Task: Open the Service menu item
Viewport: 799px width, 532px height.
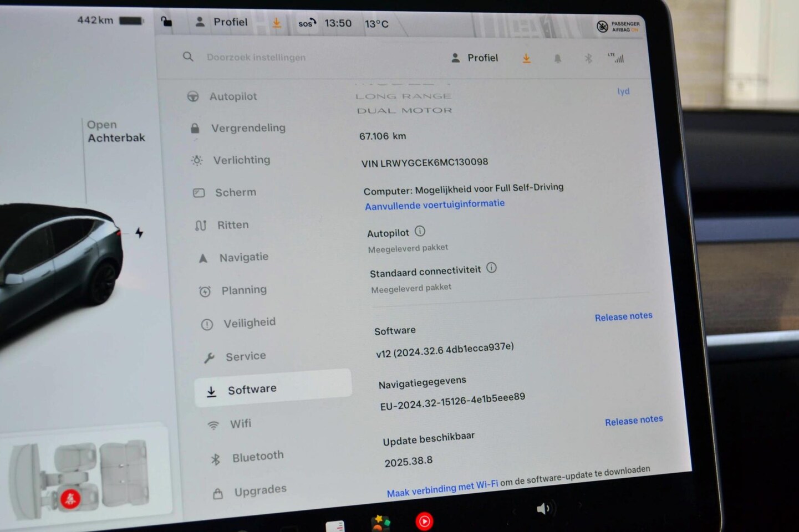Action: [x=245, y=356]
